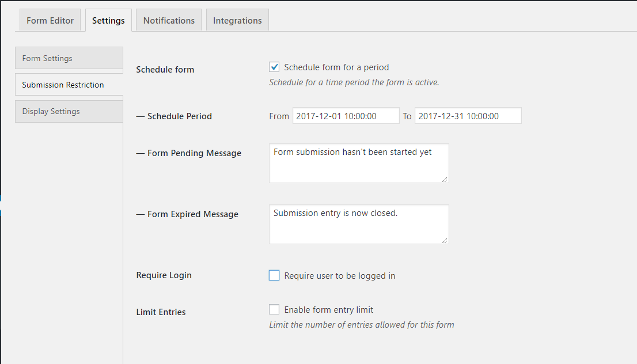Image resolution: width=637 pixels, height=364 pixels.
Task: Focus the Form Pending Message textarea
Action: tap(359, 164)
